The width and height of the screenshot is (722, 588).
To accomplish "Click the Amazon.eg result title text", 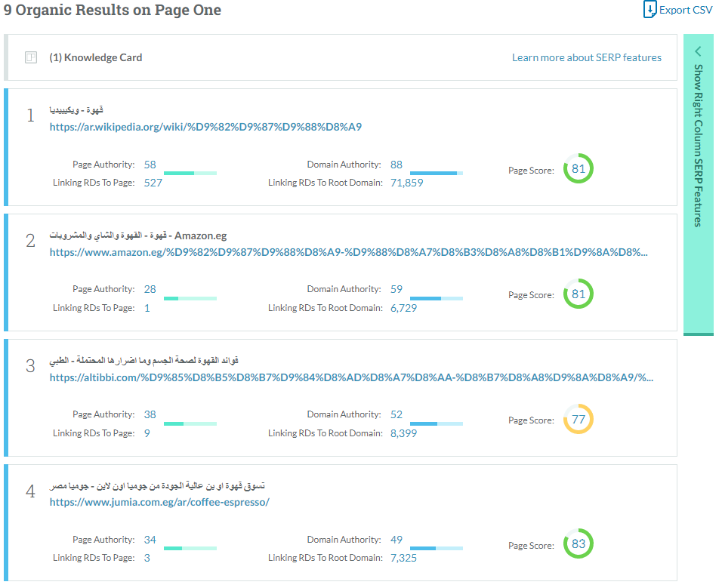I will point(138,236).
